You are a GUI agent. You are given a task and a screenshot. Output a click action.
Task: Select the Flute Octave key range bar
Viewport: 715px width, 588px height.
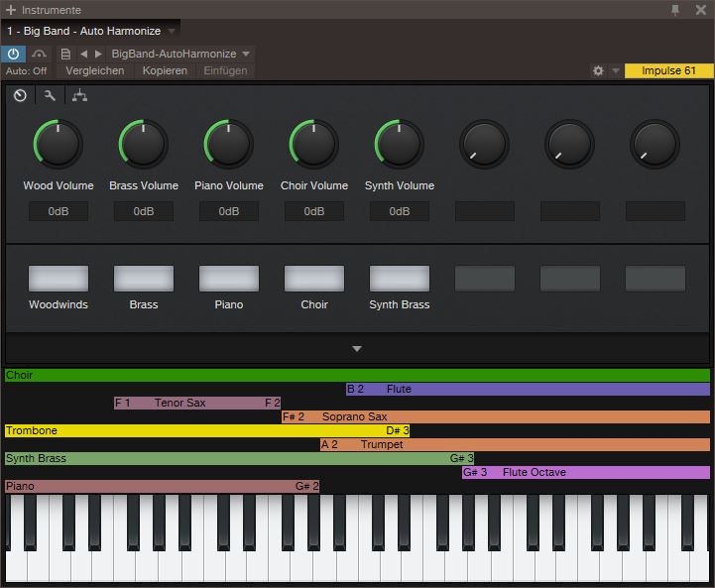click(x=586, y=472)
